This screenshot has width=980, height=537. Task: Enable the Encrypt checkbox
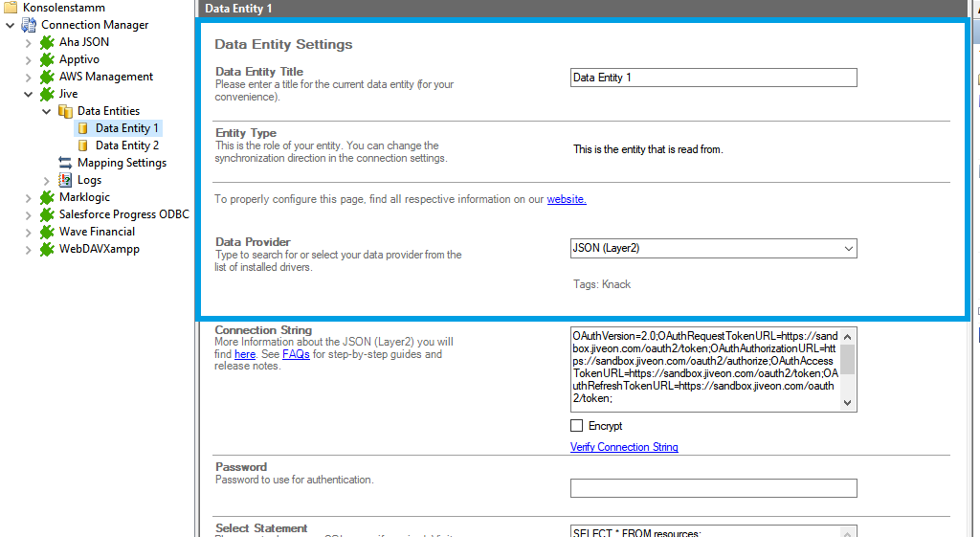pyautogui.click(x=576, y=426)
